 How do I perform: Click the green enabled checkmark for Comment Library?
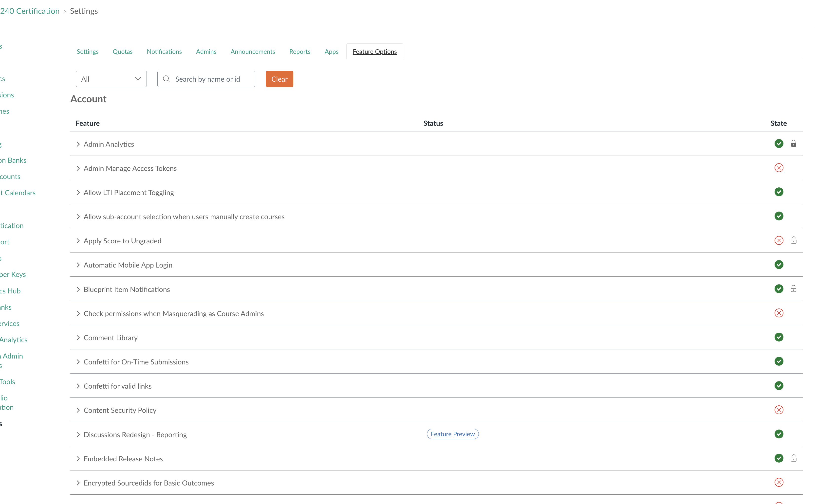tap(779, 337)
